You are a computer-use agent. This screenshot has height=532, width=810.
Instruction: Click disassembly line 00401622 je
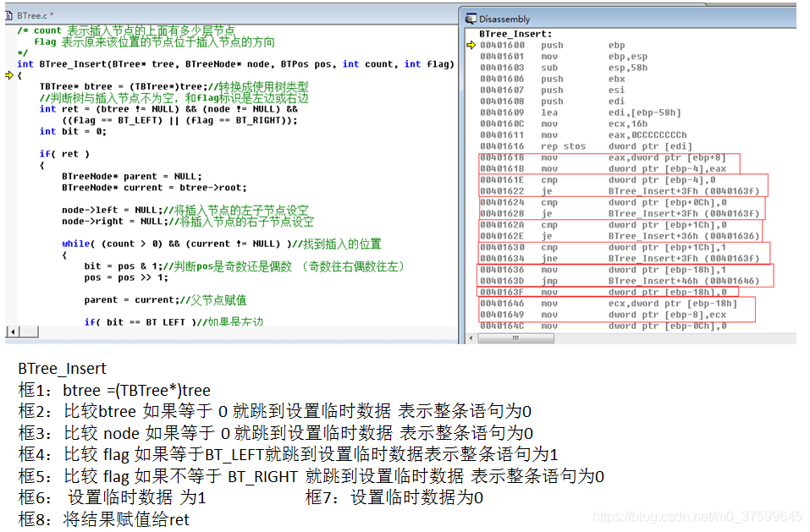tap(620, 191)
